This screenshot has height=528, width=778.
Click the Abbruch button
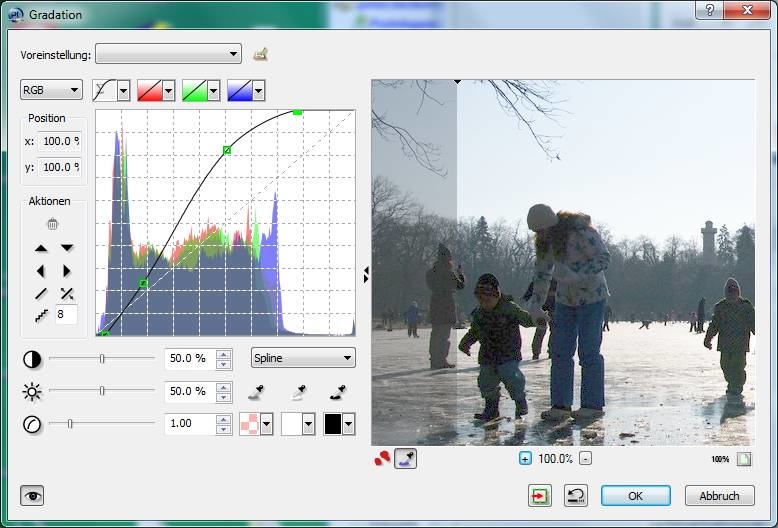pos(719,496)
